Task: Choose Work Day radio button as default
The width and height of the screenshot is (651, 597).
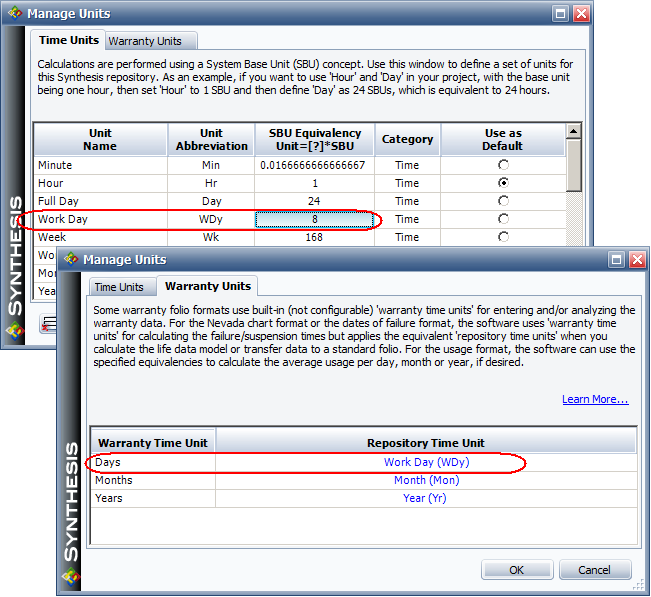Action: [x=502, y=219]
